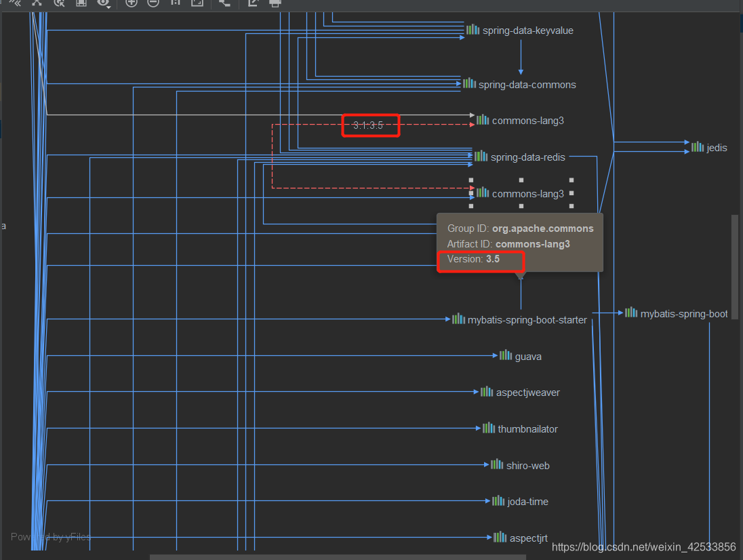This screenshot has height=560, width=743.
Task: Select the spring-data-redis library icon
Action: click(481, 156)
